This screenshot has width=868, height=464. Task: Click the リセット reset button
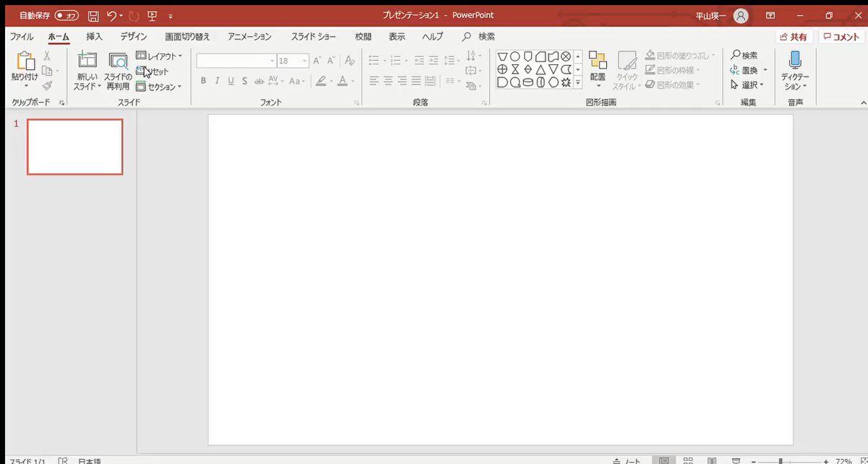(153, 72)
